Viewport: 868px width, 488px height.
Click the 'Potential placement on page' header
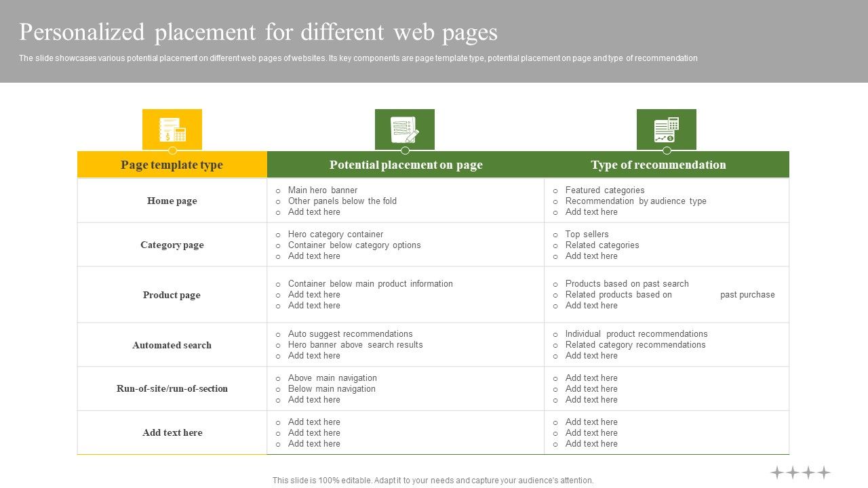(406, 165)
